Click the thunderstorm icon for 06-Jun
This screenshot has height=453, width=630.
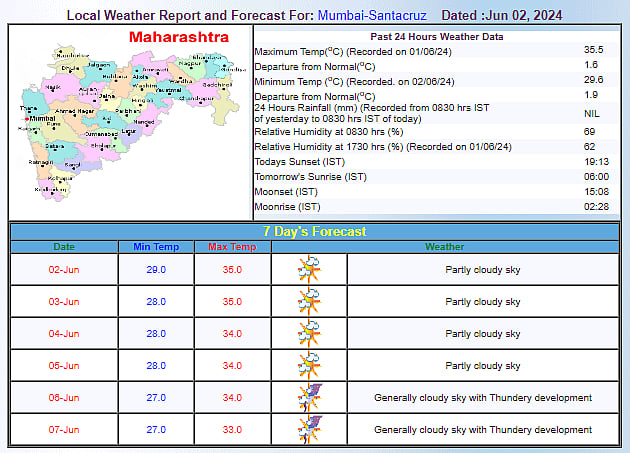[309, 397]
